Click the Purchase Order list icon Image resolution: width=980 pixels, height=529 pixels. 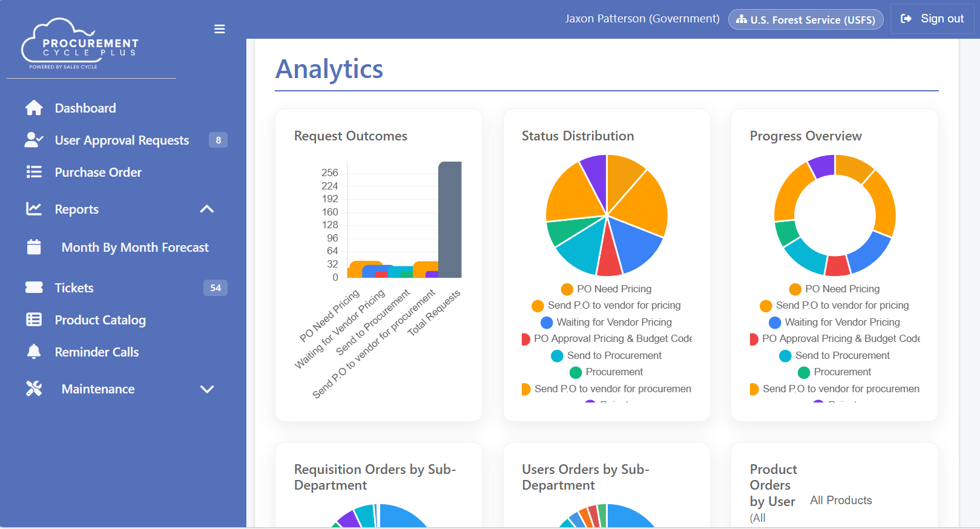tap(34, 172)
